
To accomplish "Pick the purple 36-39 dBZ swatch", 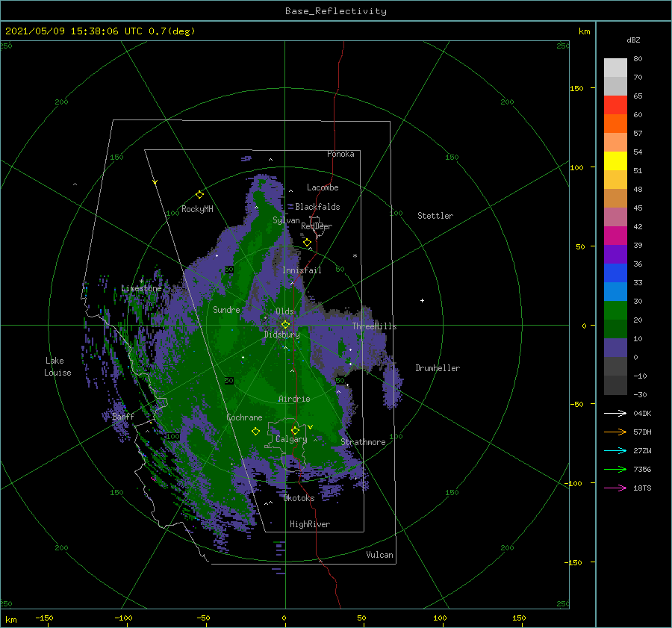I will pyautogui.click(x=615, y=255).
